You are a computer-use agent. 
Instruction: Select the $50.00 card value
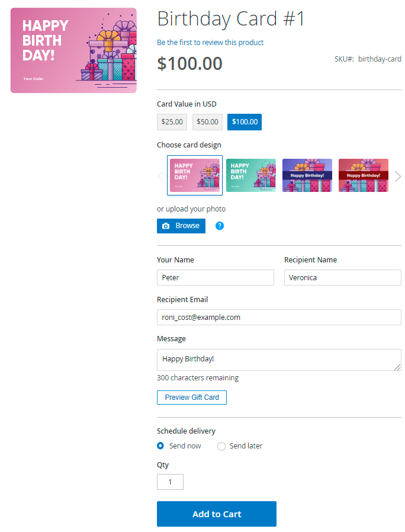point(208,122)
